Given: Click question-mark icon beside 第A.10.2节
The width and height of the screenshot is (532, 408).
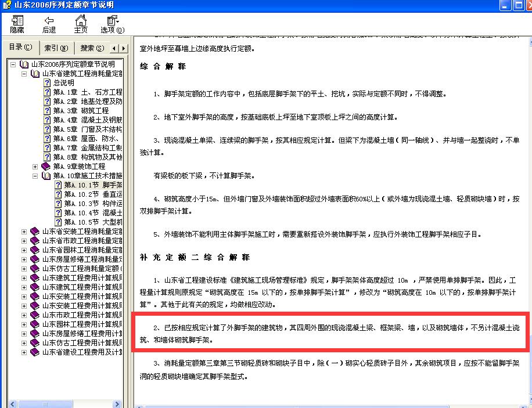Looking at the screenshot, I should pyautogui.click(x=58, y=194).
